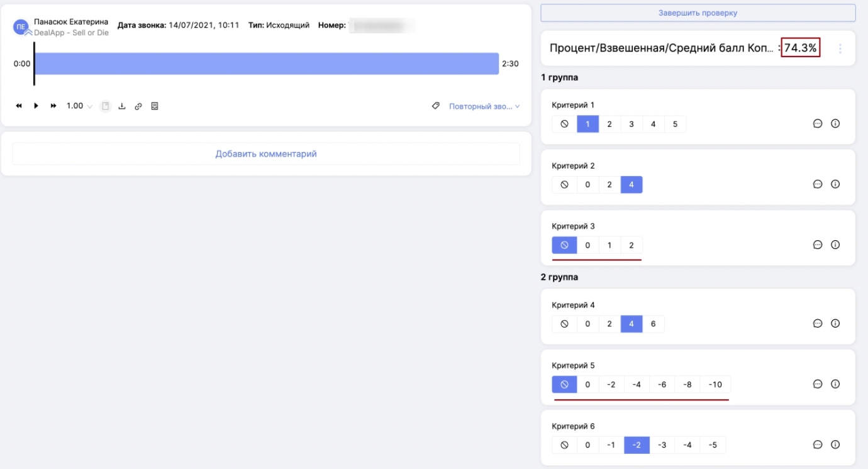Choose score 6 for Критерий 4
The image size is (868, 469).
tap(653, 324)
